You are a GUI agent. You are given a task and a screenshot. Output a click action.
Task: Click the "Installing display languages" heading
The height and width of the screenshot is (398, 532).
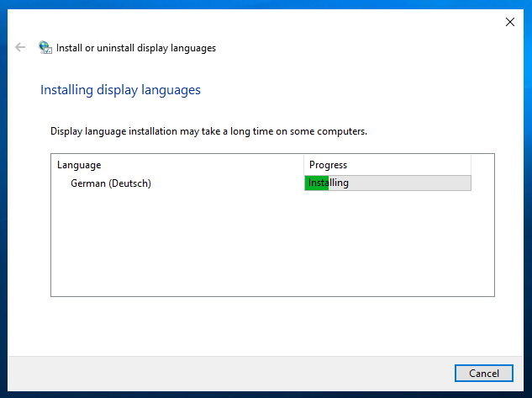pyautogui.click(x=120, y=89)
